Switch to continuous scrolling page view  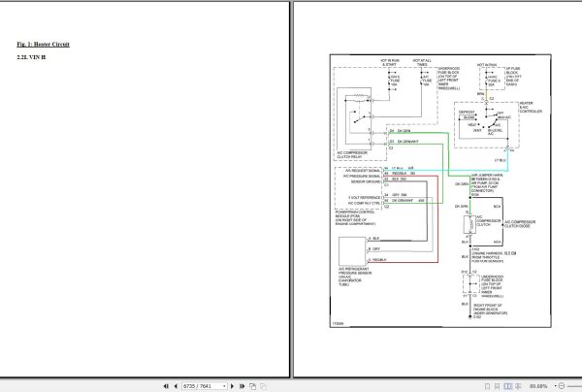498,386
